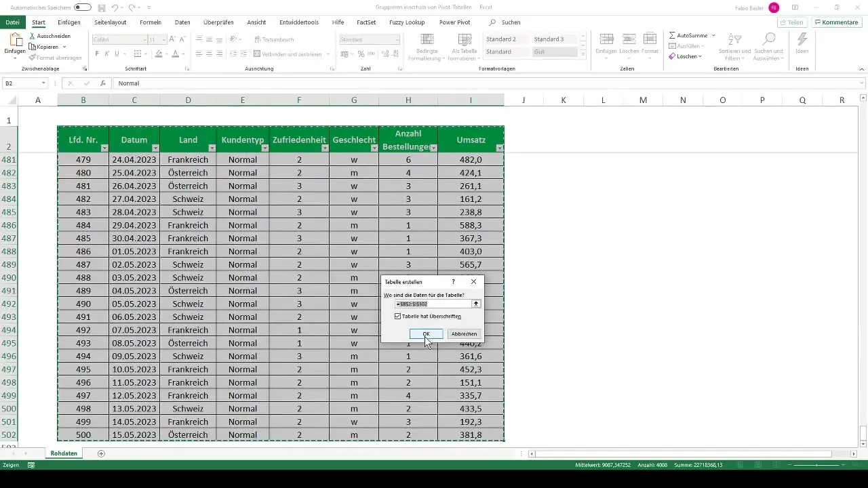The height and width of the screenshot is (488, 868).
Task: Click the 'Gut' cell style
Action: click(x=555, y=52)
